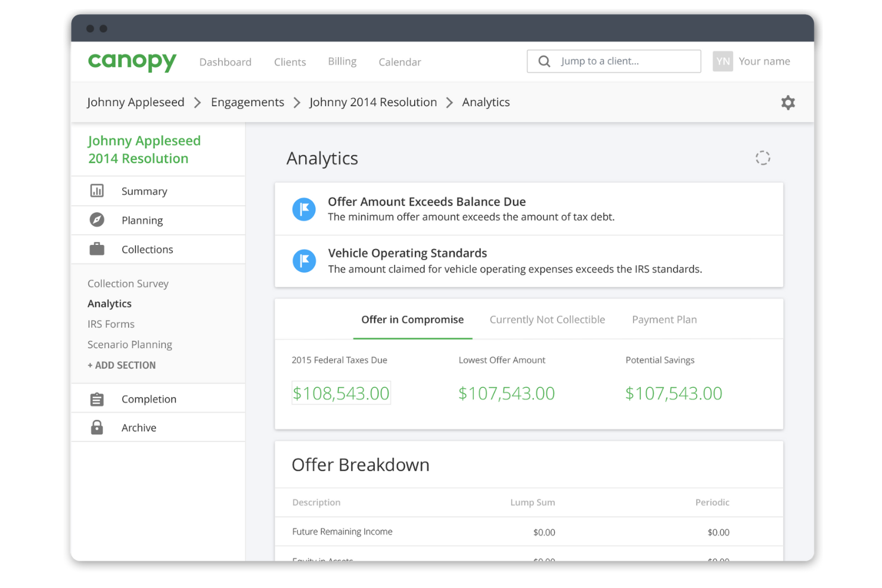Switch to the Payment Plan tab
This screenshot has width=882, height=588.
pos(664,319)
